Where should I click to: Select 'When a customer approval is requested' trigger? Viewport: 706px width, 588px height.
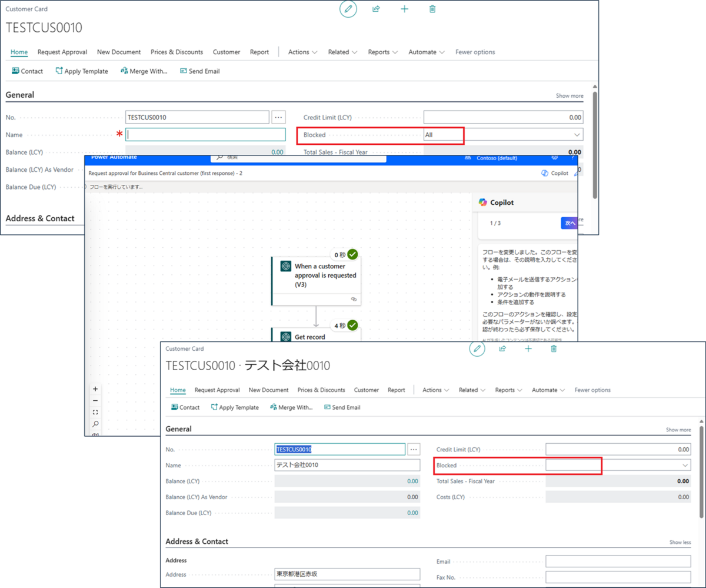click(x=317, y=281)
